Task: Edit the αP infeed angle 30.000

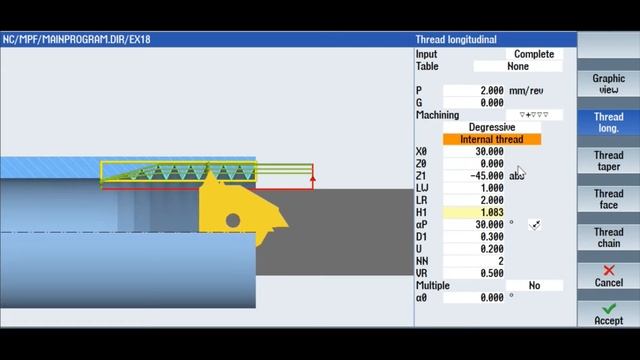Action: (474, 224)
